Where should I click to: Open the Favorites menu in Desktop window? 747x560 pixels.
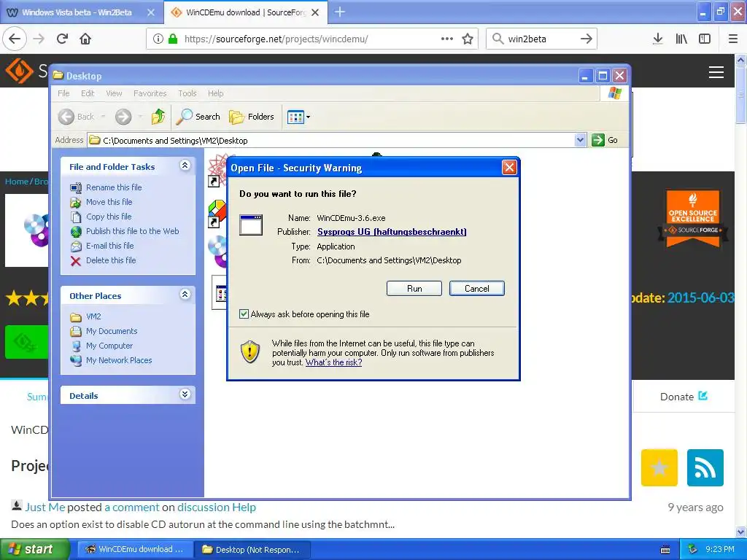150,93
